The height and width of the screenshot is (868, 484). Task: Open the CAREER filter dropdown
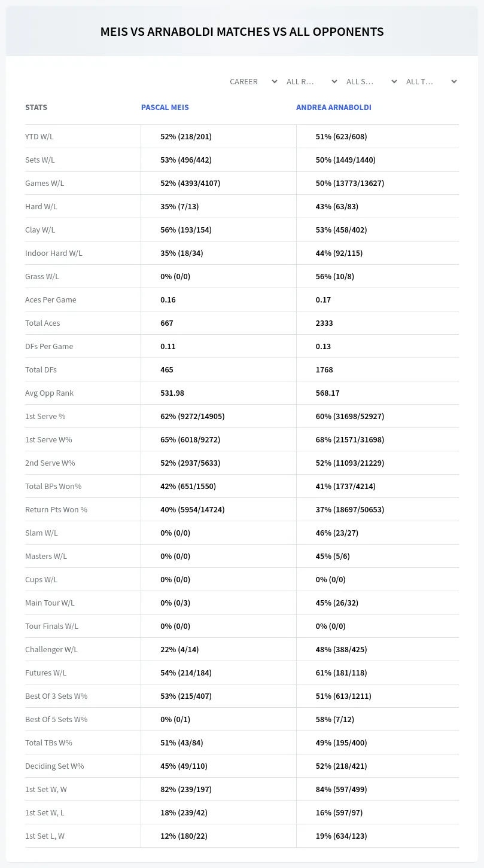[253, 81]
